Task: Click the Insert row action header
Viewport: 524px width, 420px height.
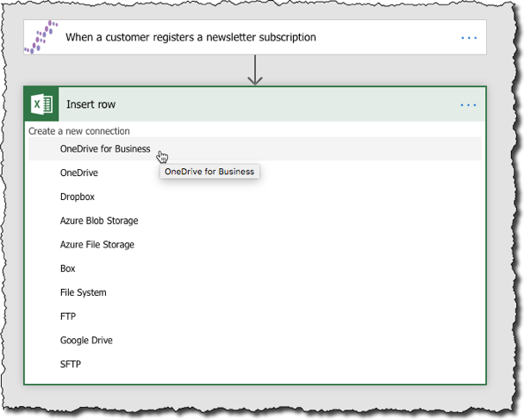Action: pos(255,104)
